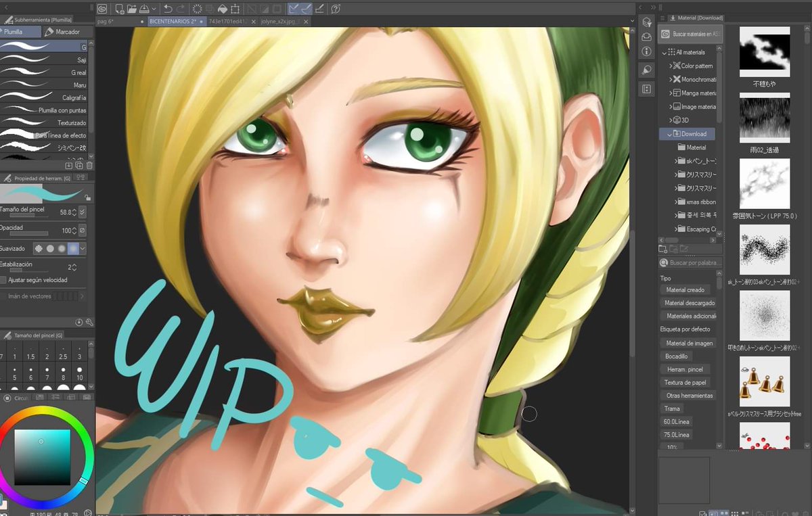
Task: Select the Plumilla sub tool group tab
Action: pos(20,32)
